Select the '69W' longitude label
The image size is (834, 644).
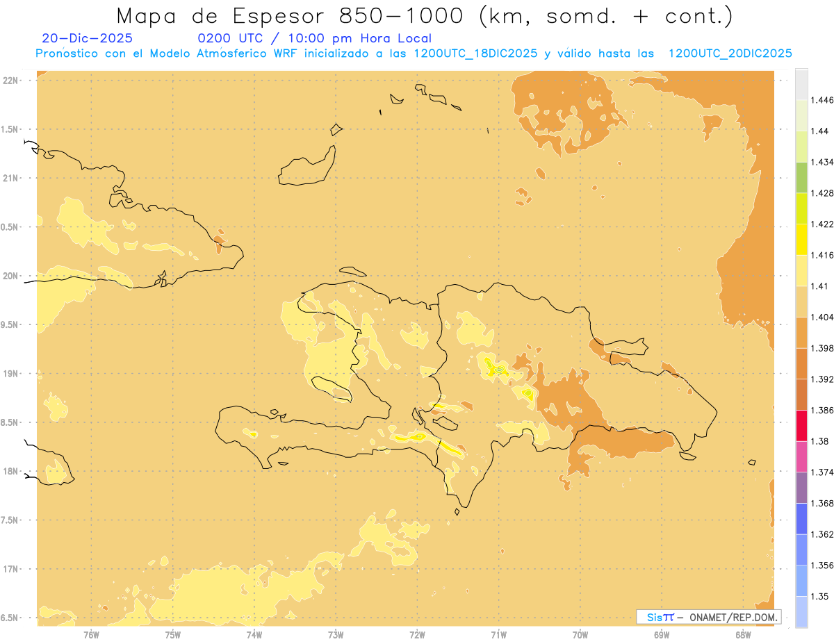pyautogui.click(x=662, y=635)
